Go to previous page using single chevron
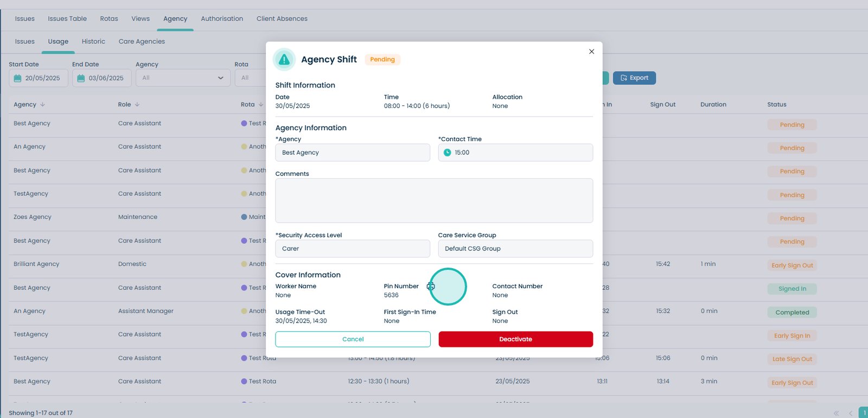Image resolution: width=868 pixels, height=418 pixels. point(850,413)
